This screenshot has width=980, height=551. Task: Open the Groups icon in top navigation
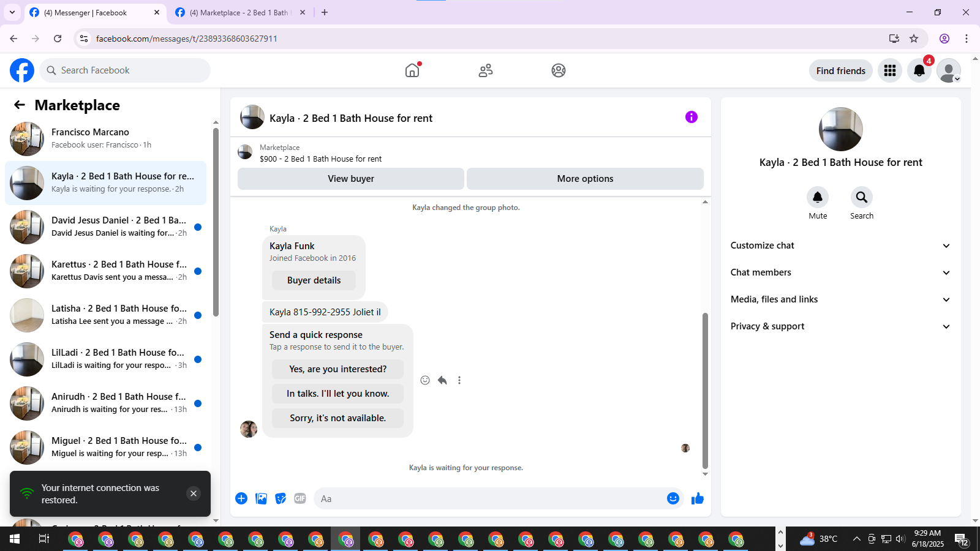click(x=559, y=70)
